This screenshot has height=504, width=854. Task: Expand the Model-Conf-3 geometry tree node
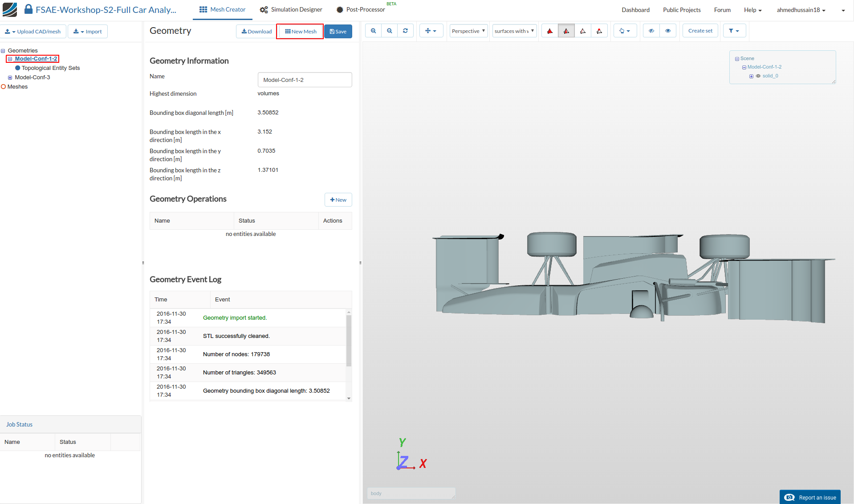pyautogui.click(x=10, y=77)
